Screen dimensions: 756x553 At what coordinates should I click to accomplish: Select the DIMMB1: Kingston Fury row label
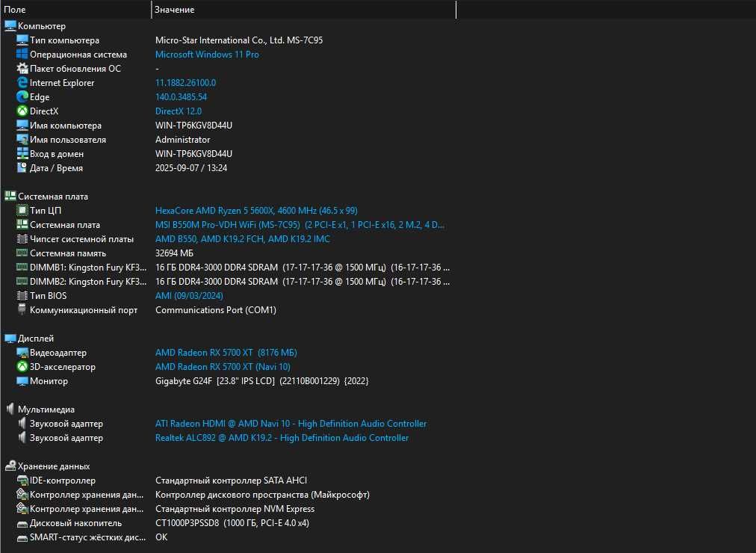tap(88, 268)
